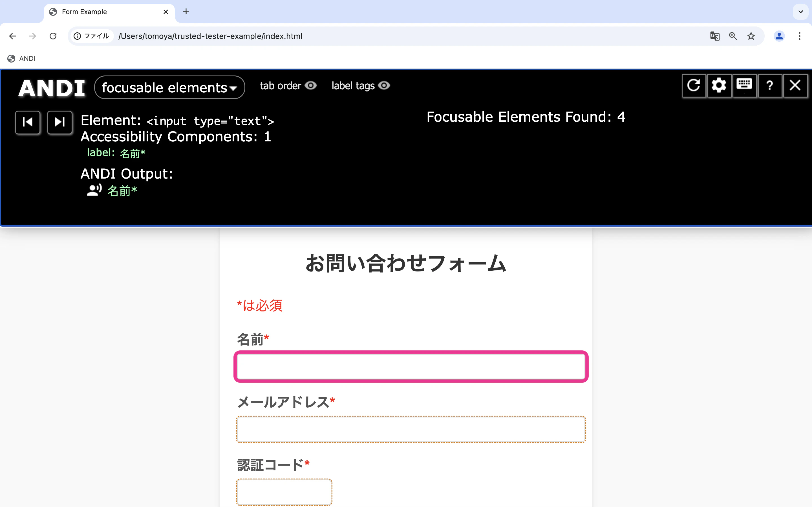Open ANDI keyboard shortcuts icon
Viewport: 812px width, 507px height.
(744, 86)
